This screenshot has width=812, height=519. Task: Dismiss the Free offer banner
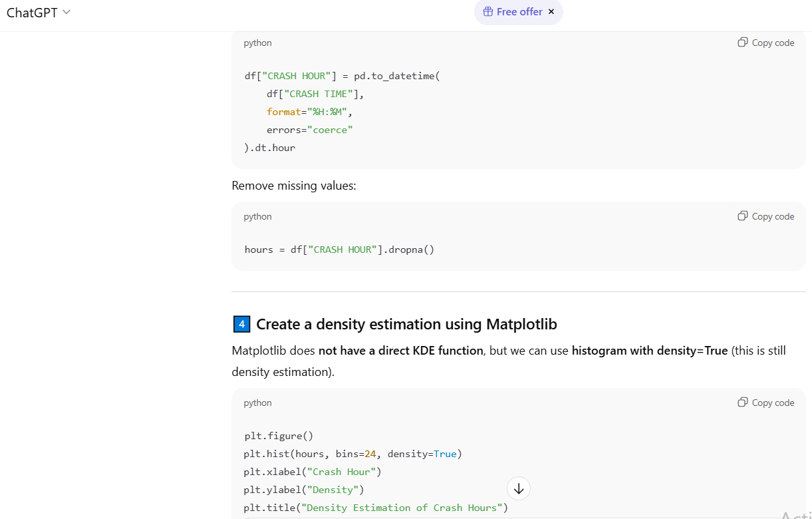click(x=551, y=12)
